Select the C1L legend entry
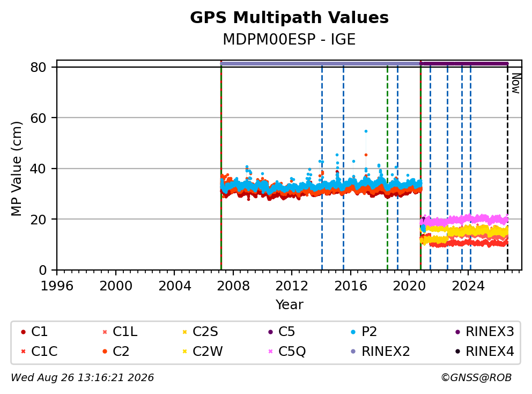Image resolution: width=532 pixels, height=394 pixels. pyautogui.click(x=120, y=332)
